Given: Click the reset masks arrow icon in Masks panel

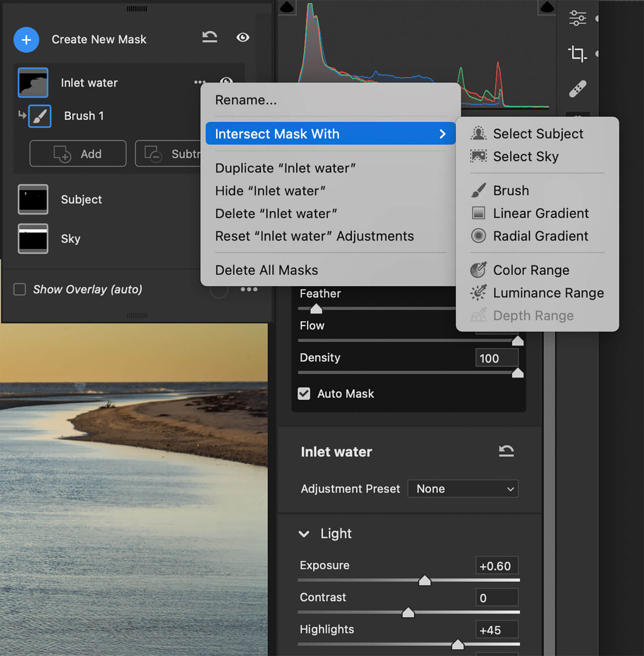Looking at the screenshot, I should point(210,37).
